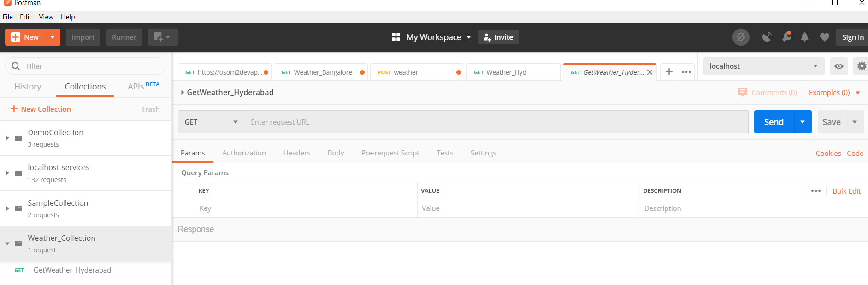Open the New button dropdown arrow
This screenshot has width=868, height=285.
[53, 37]
